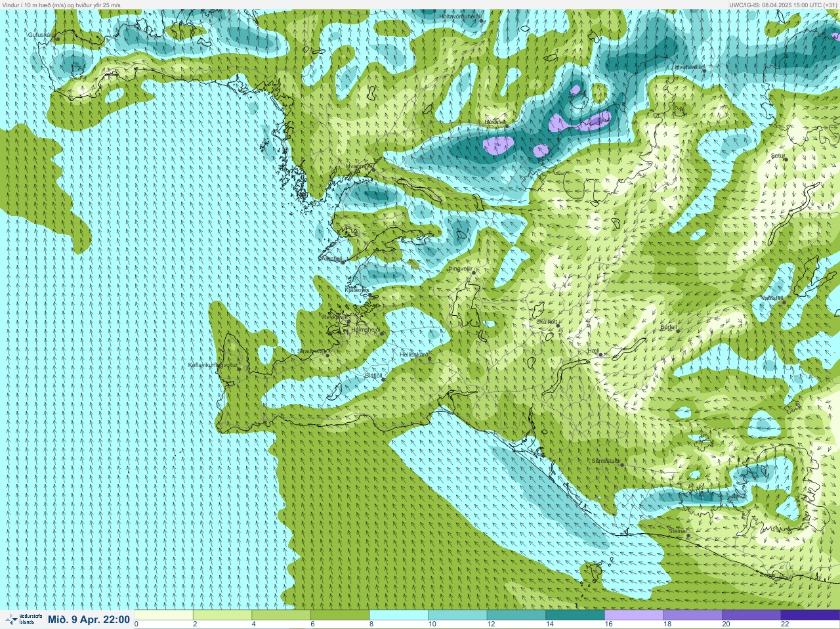Click the Holtavörðuheiði station label
The image size is (840, 629).
(x=460, y=16)
